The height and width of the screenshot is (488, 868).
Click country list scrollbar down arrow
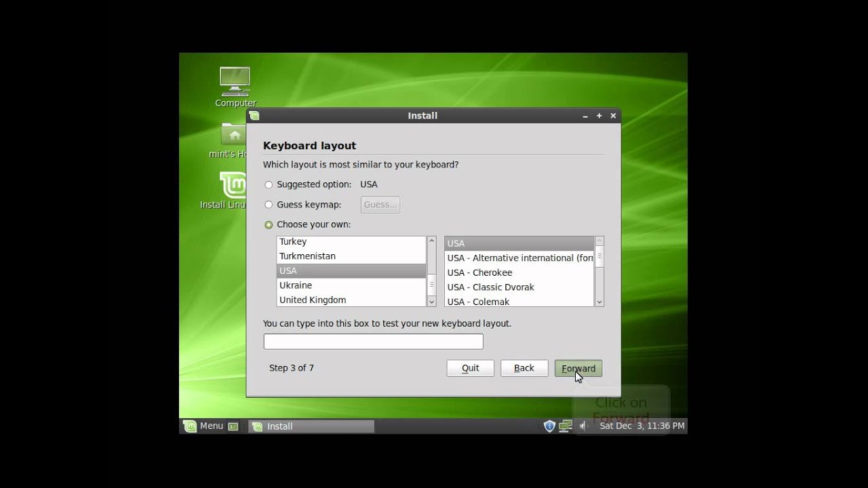pos(431,302)
